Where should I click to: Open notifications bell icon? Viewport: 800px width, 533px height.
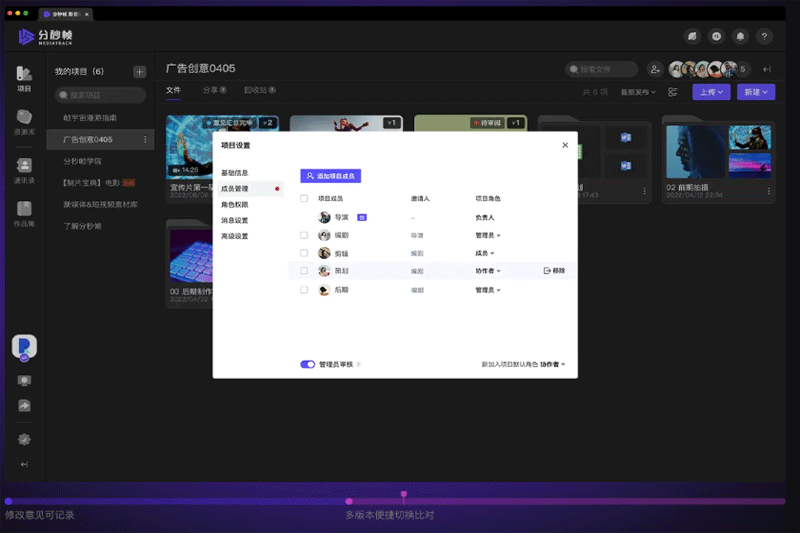pos(740,36)
